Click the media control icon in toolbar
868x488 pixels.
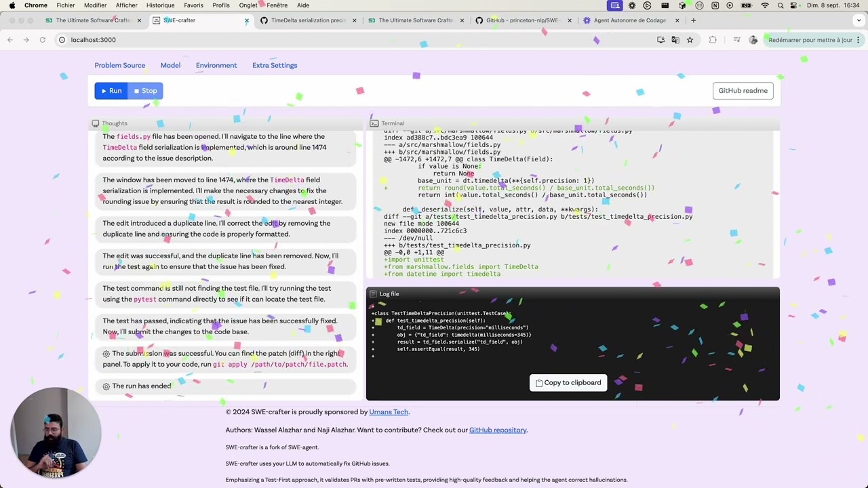pyautogui.click(x=736, y=40)
